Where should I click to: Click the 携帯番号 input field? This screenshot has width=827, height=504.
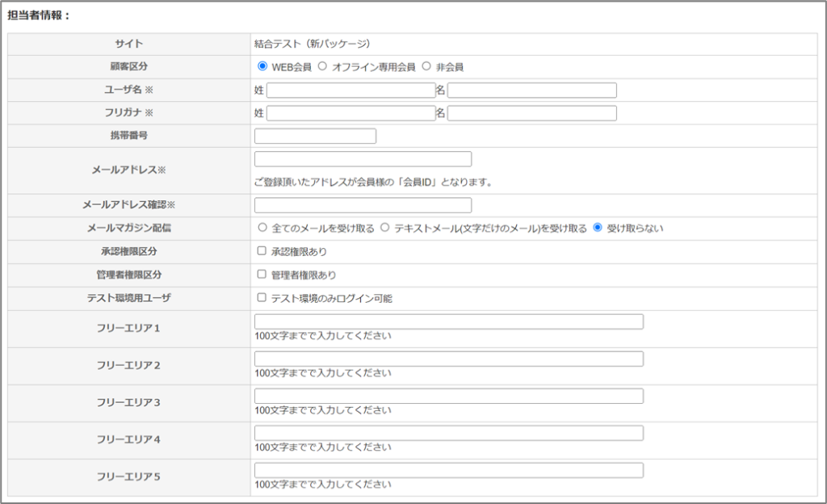pyautogui.click(x=315, y=136)
